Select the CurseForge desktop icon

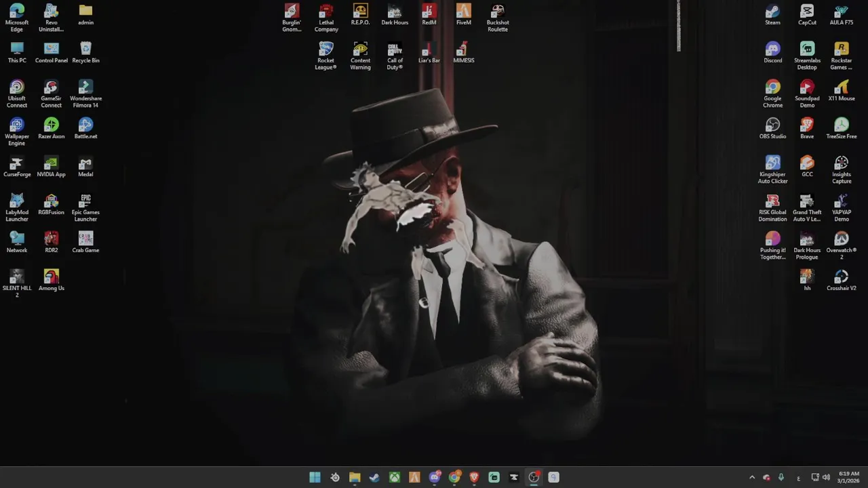click(x=17, y=166)
